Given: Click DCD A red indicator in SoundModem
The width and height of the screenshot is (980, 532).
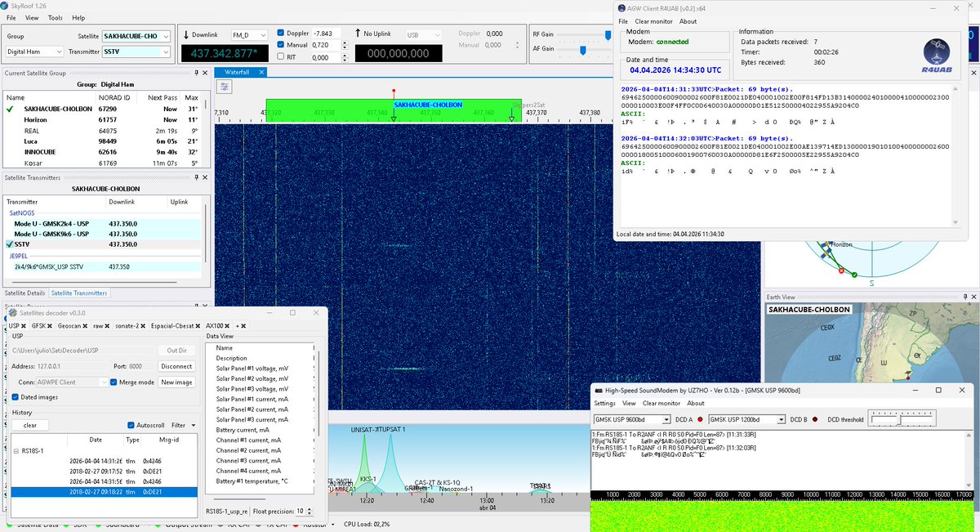Looking at the screenshot, I should 700,419.
